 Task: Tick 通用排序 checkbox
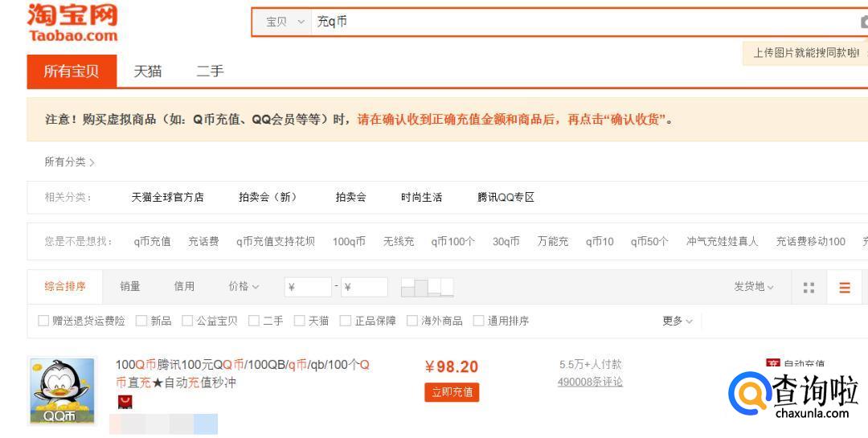[x=478, y=321]
